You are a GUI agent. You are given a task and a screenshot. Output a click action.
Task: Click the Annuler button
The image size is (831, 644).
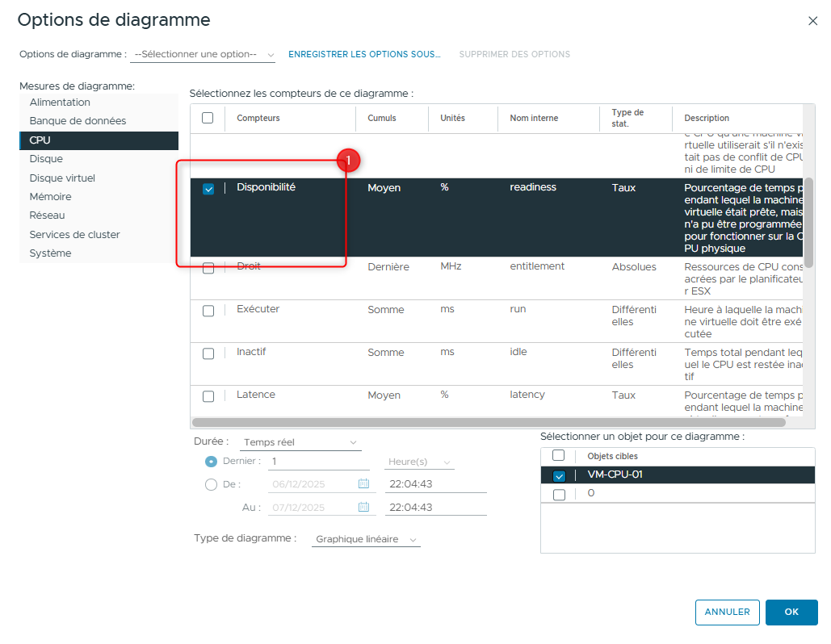click(727, 612)
